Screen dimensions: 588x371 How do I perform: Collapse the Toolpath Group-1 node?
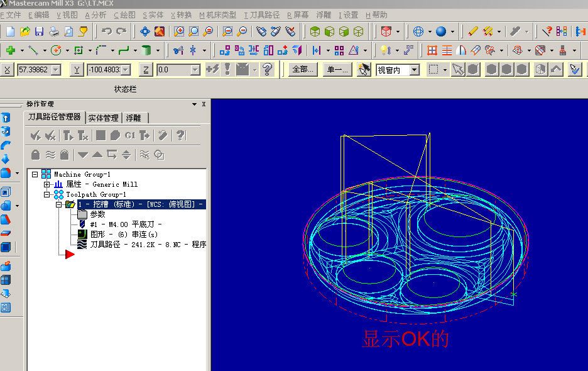[x=46, y=194]
